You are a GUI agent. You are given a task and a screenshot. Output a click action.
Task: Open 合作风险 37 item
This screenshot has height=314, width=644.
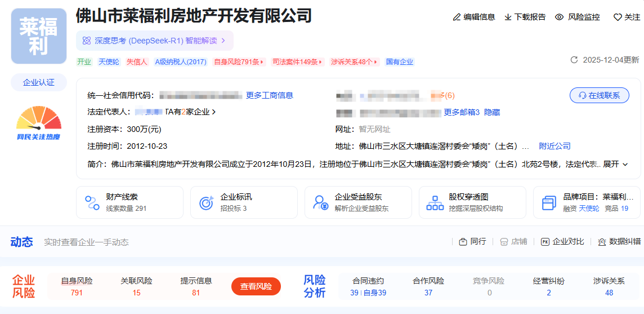pyautogui.click(x=428, y=287)
